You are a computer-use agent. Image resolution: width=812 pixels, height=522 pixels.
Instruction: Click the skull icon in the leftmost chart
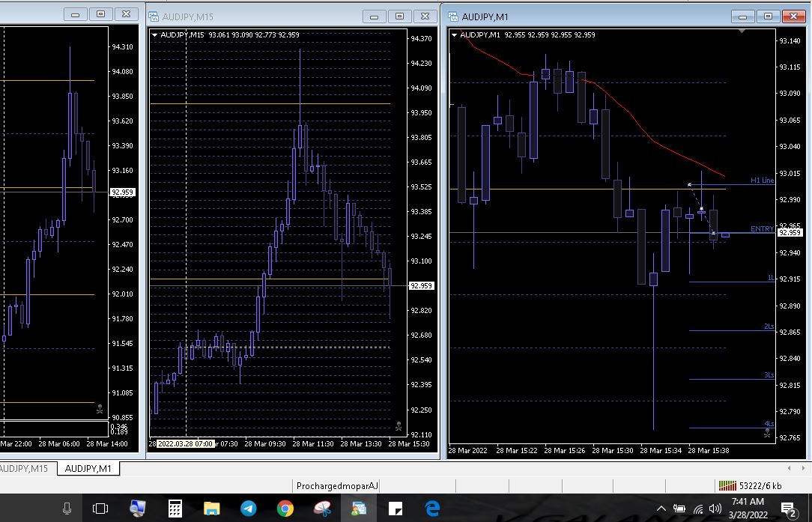click(x=100, y=409)
